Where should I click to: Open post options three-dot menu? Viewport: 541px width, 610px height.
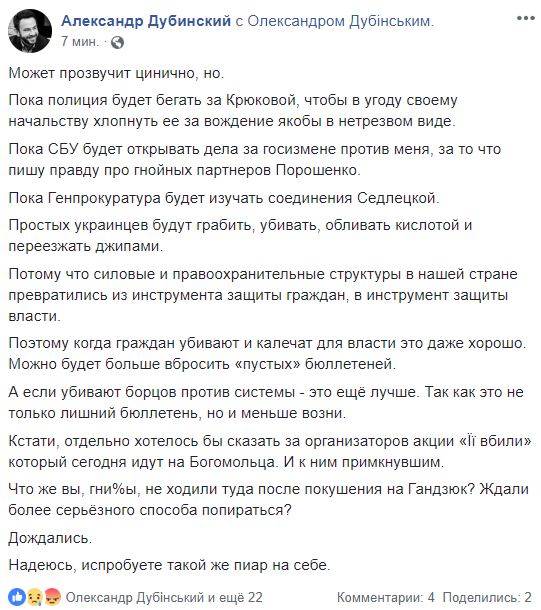pos(525,18)
